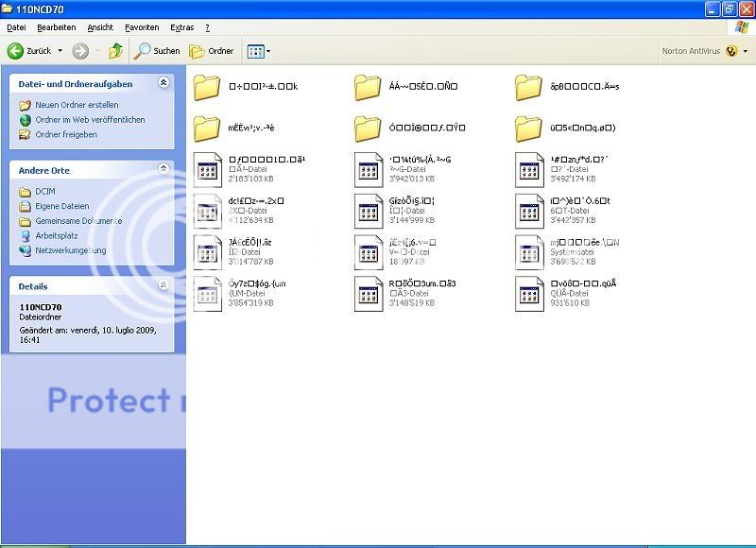Select the QÜÅ-Datei file icon
Image resolution: width=756 pixels, height=548 pixels.
pos(529,294)
